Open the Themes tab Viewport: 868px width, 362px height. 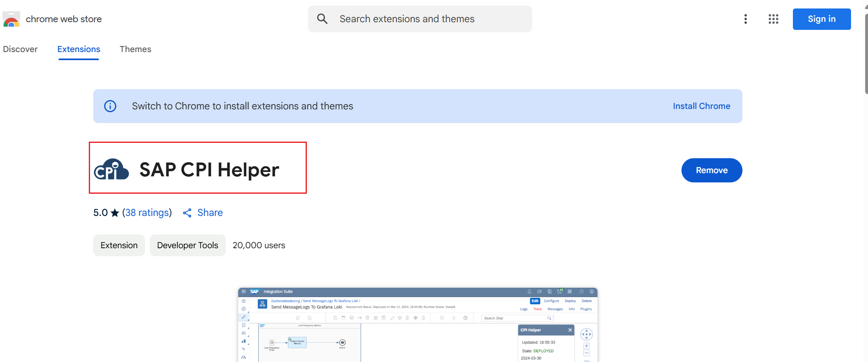pos(135,49)
